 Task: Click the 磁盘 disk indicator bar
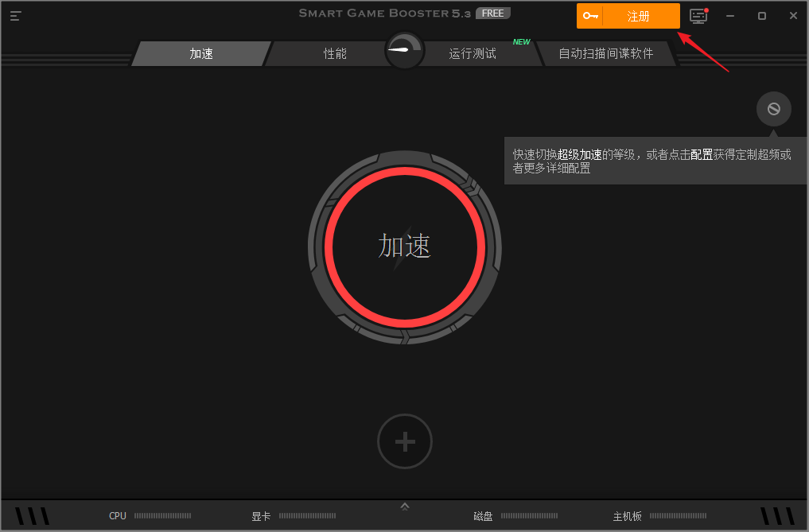(x=529, y=515)
